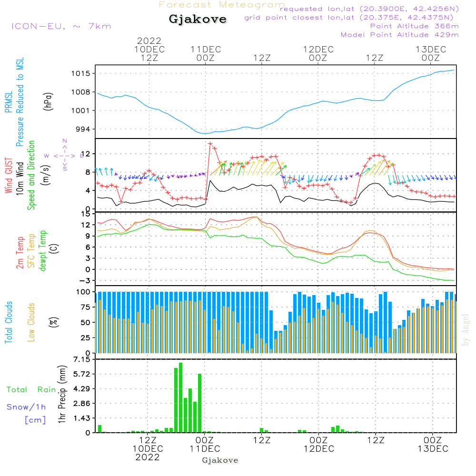Click the '[cm]' snow unit label
476x476 pixels.
coord(35,420)
